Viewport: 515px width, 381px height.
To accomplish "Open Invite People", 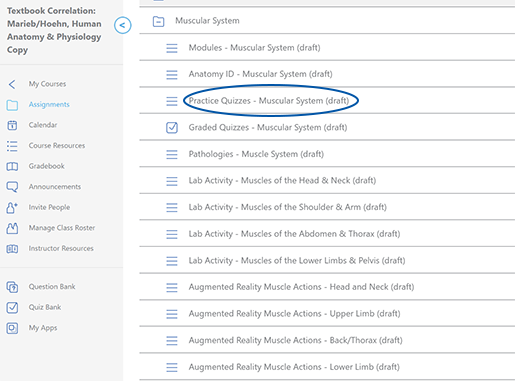I will [49, 207].
